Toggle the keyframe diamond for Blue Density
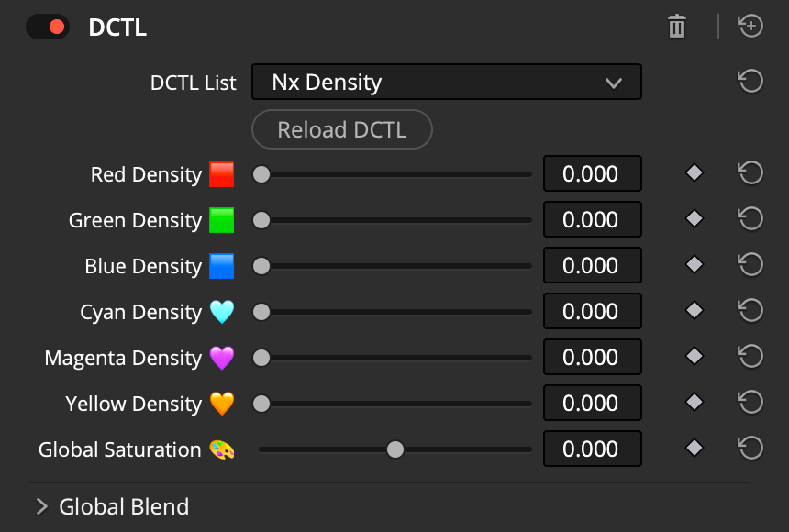 click(x=693, y=264)
